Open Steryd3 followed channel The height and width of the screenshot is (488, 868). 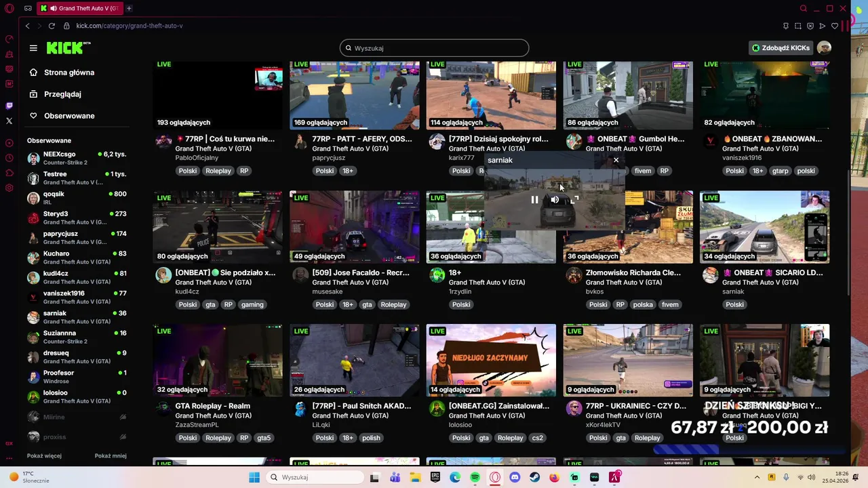coord(77,218)
